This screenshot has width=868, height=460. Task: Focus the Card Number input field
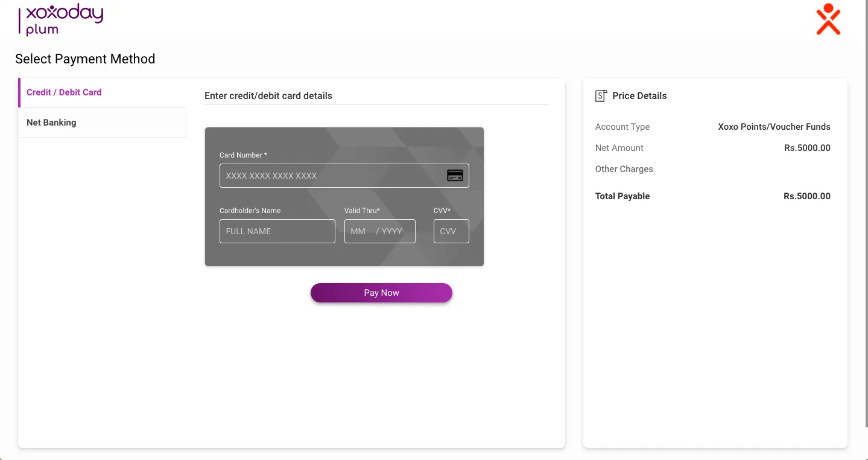pyautogui.click(x=332, y=176)
